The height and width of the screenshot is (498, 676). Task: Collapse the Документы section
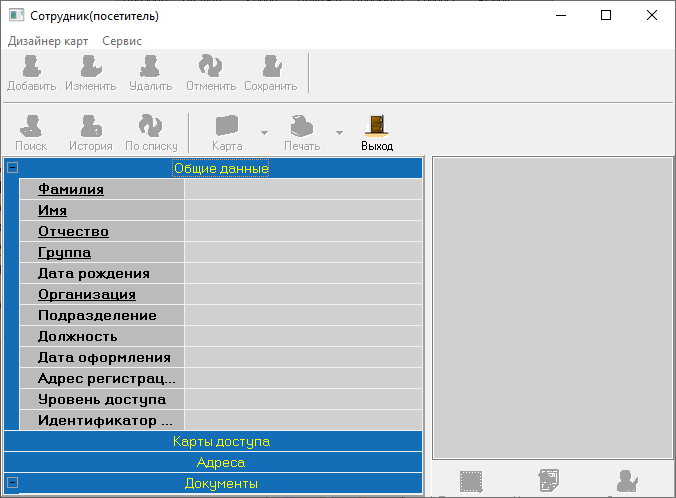click(x=13, y=482)
